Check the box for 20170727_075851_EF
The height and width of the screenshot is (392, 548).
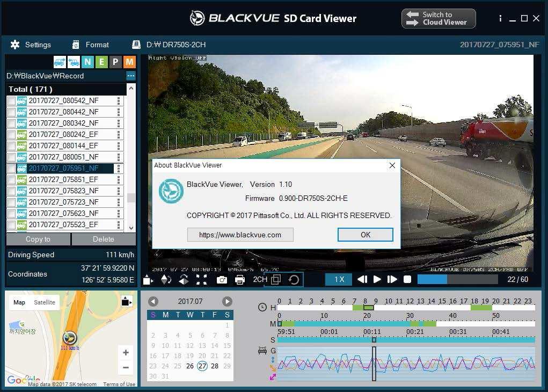(x=11, y=180)
